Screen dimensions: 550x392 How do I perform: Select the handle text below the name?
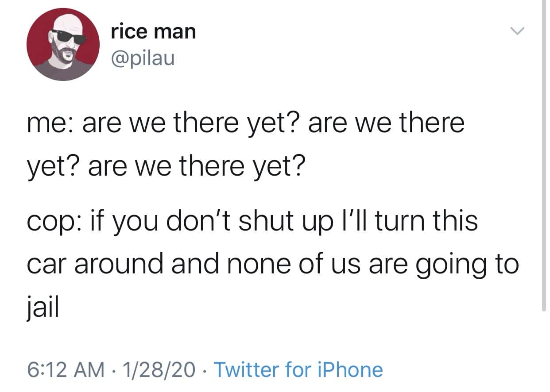(x=142, y=58)
